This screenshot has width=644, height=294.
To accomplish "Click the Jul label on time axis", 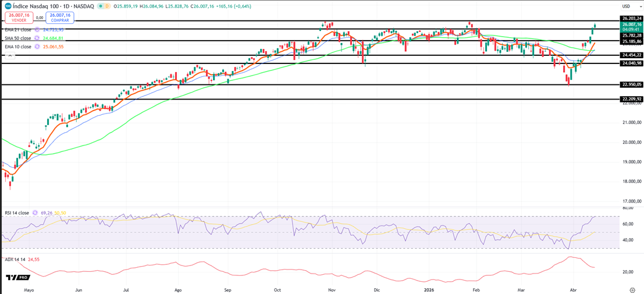I will coord(127,289).
